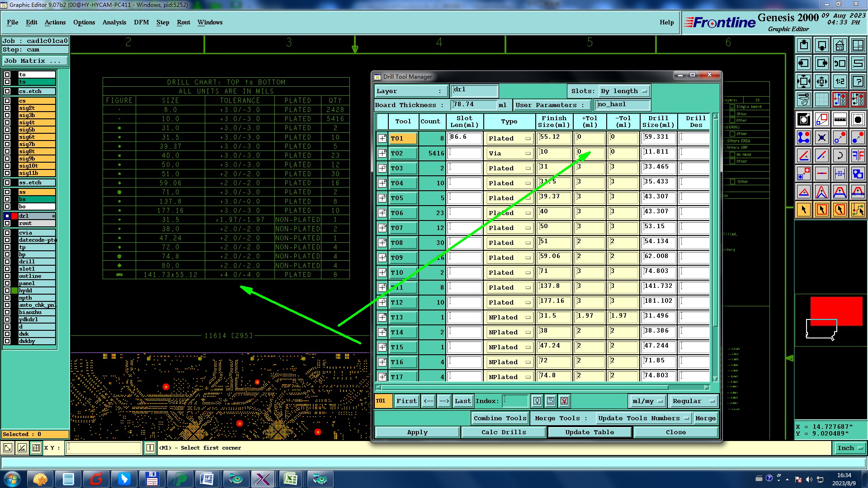The width and height of the screenshot is (868, 488).
Task: Open the DFM menu
Action: [x=141, y=22]
